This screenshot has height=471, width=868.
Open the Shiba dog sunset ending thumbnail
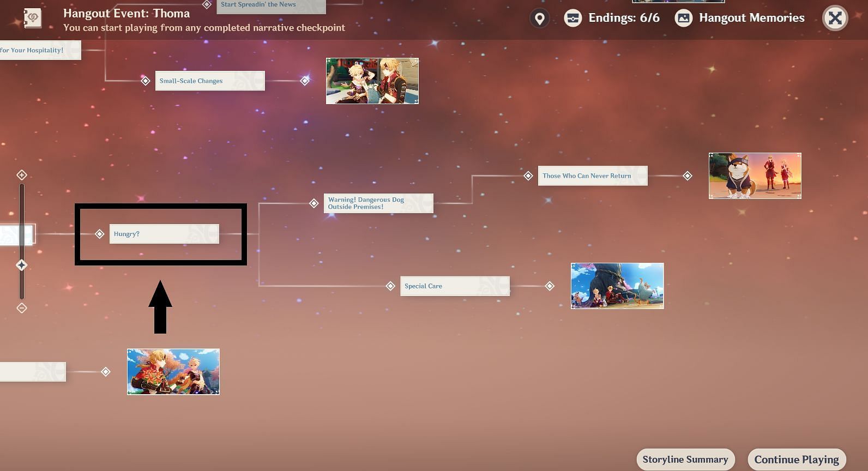click(755, 176)
